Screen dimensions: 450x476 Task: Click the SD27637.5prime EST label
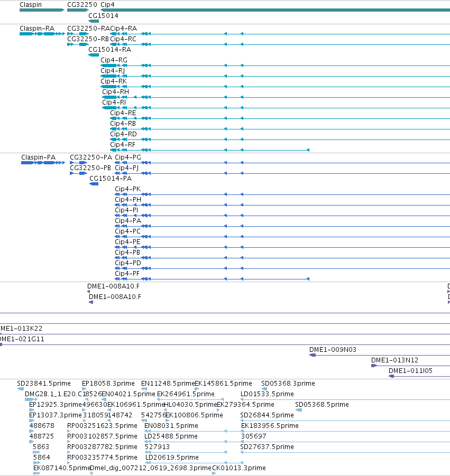267,447
